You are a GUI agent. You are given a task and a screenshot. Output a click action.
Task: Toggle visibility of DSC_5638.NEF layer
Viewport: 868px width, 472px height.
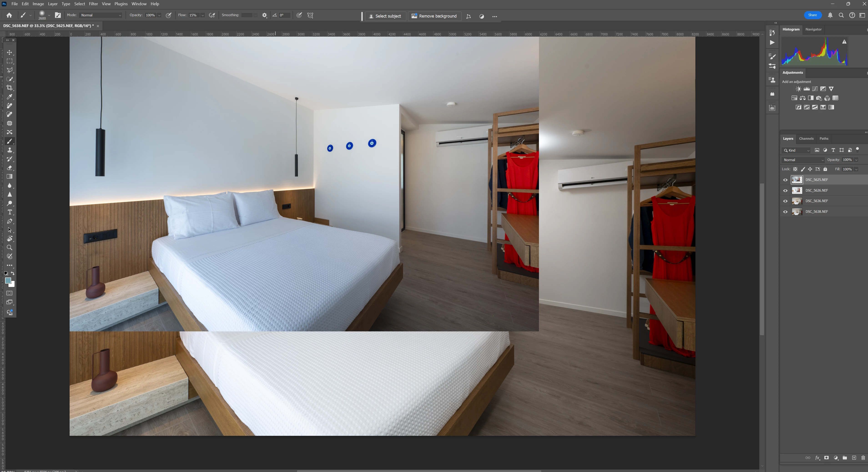tap(785, 212)
